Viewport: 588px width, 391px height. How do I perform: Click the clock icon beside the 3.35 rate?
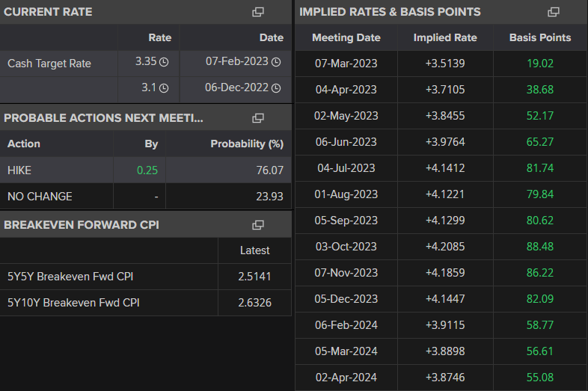165,62
